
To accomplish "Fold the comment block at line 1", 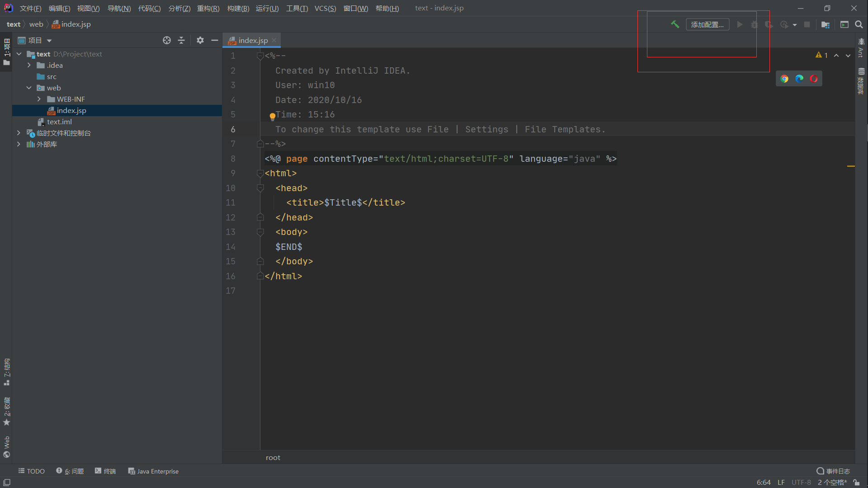I will (260, 56).
